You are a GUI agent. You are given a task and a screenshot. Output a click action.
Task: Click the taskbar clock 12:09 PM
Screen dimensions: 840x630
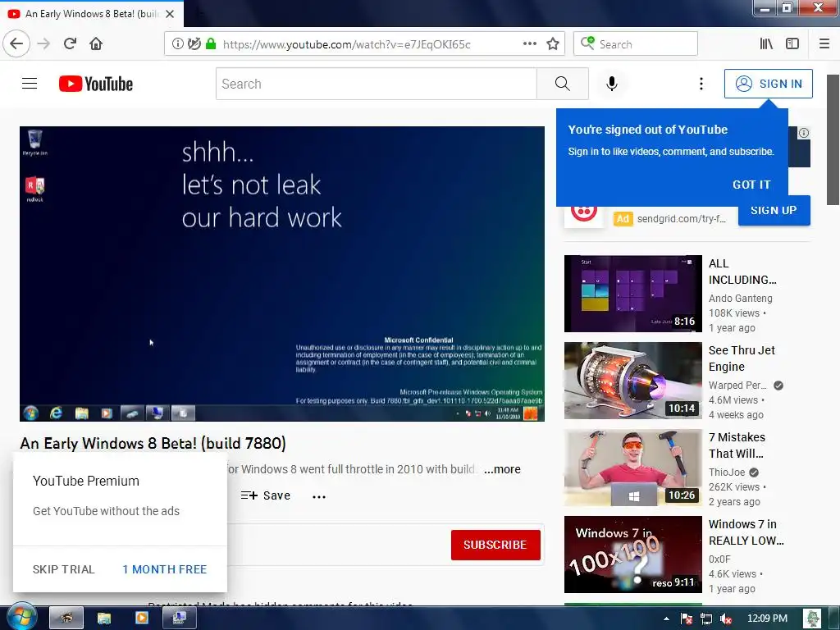pos(767,619)
